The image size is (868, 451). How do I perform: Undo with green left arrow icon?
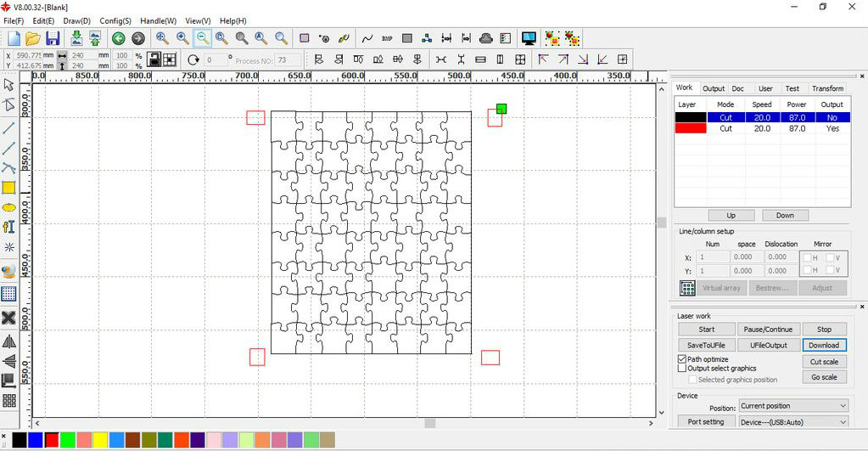coord(119,38)
